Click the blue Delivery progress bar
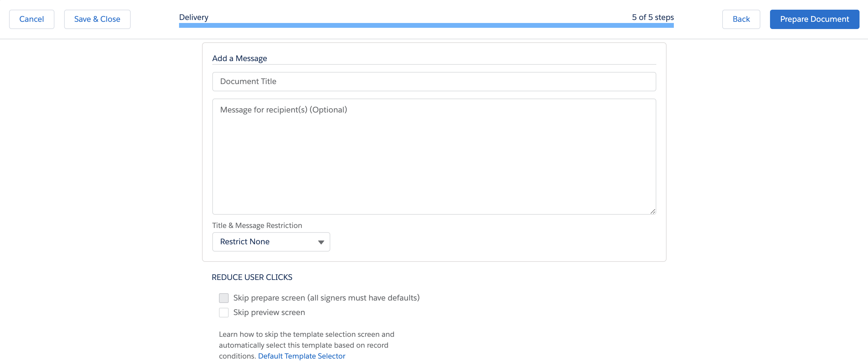Image resolution: width=868 pixels, height=364 pixels. pyautogui.click(x=426, y=26)
